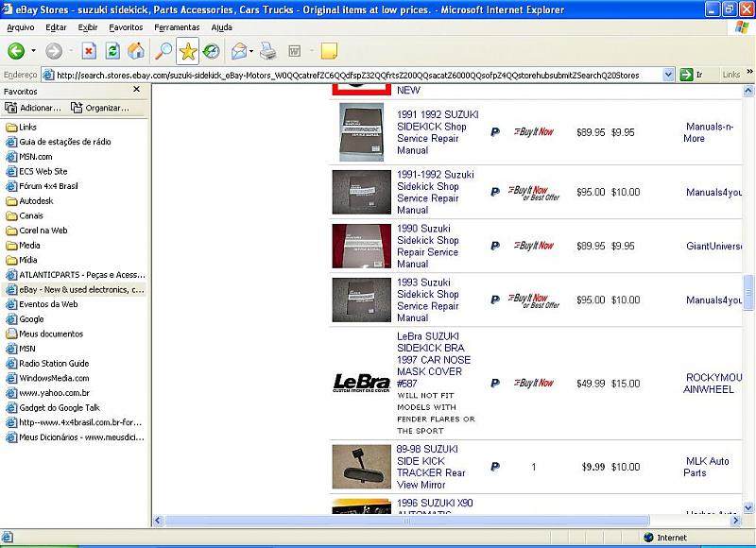The image size is (756, 548).
Task: Click the scroll right arrow at page bottom
Action: (735, 521)
